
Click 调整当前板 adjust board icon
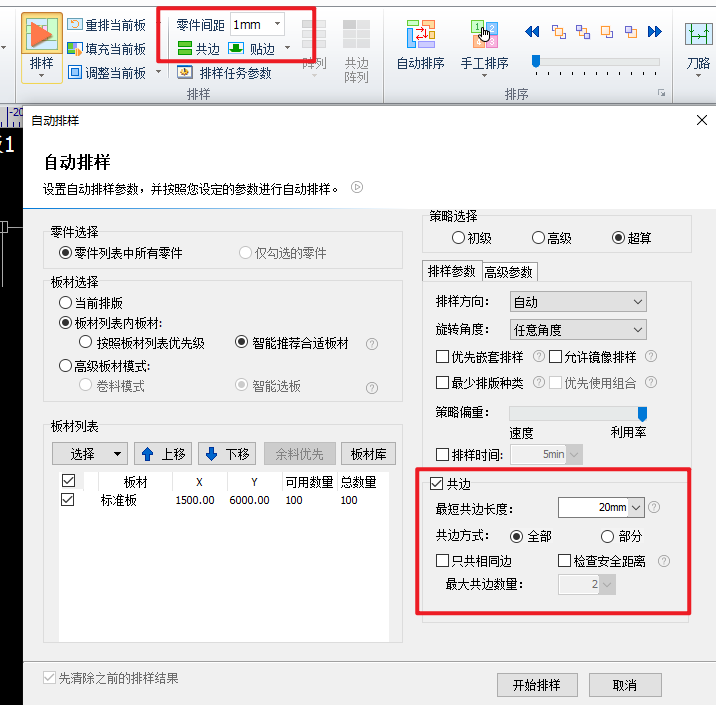tap(75, 72)
